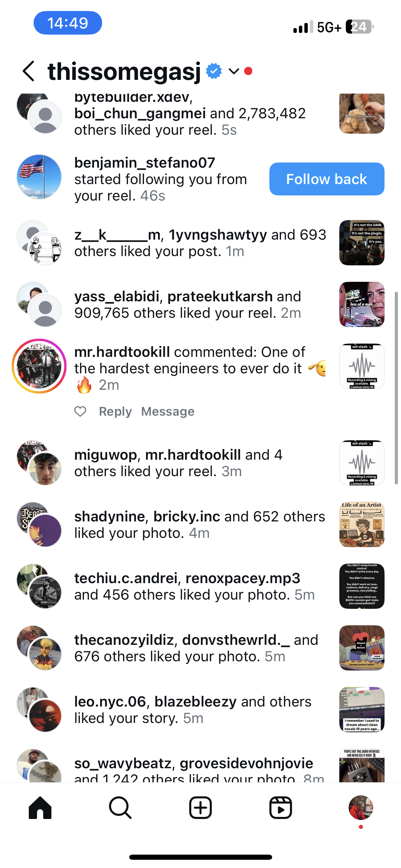This screenshot has height=868, width=401.
Task: Open shadynine's profile from the notification
Action: [110, 516]
